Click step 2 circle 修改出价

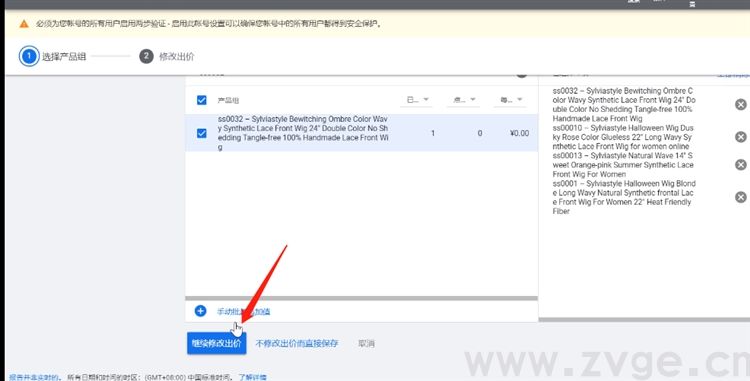[146, 56]
